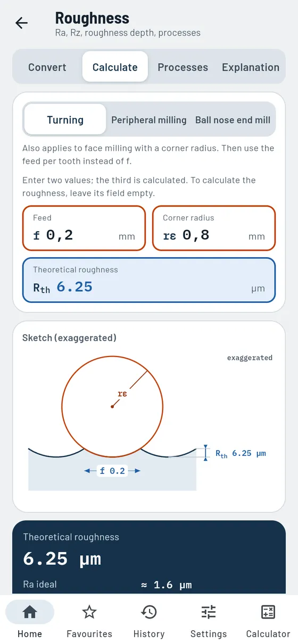Switch to the Explanation tab
This screenshot has height=644, width=298.
[x=251, y=67]
